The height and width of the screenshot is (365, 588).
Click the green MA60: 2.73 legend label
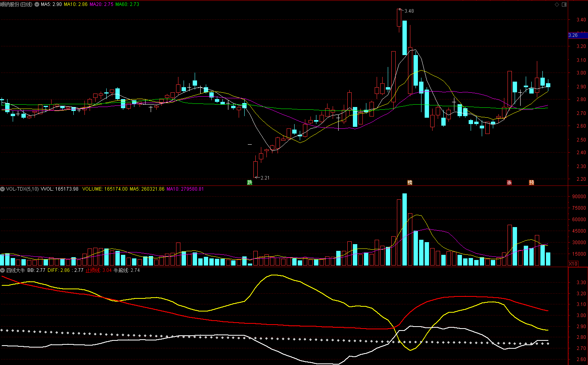click(x=128, y=4)
